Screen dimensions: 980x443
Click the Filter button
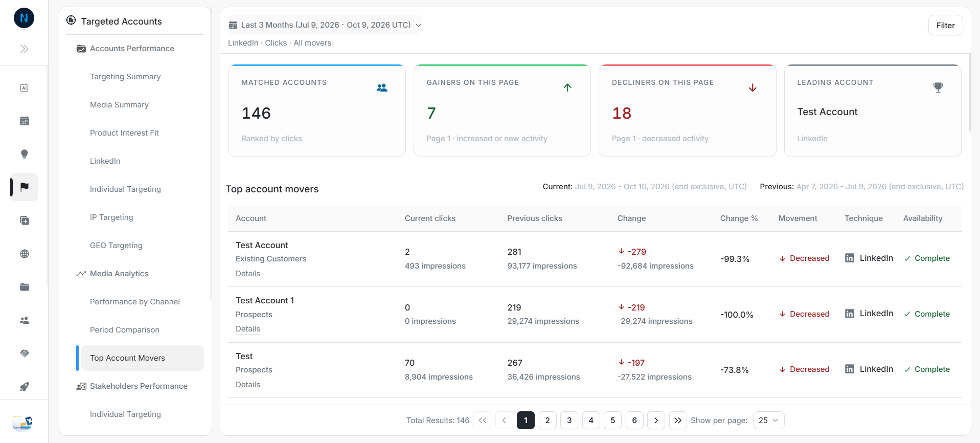coord(945,25)
